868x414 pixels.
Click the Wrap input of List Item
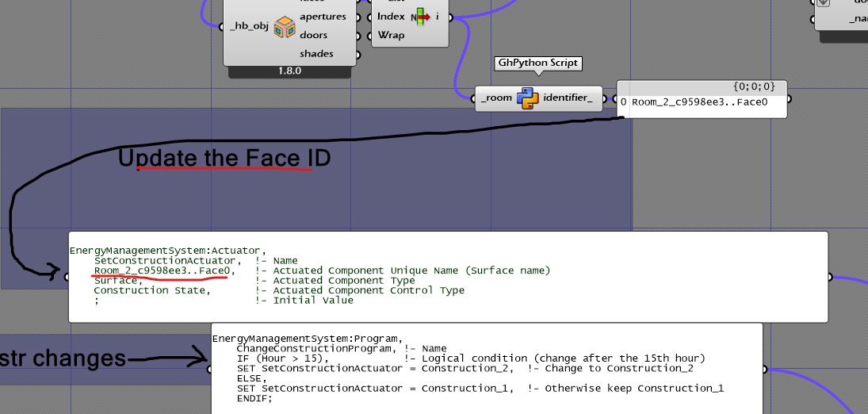point(391,35)
